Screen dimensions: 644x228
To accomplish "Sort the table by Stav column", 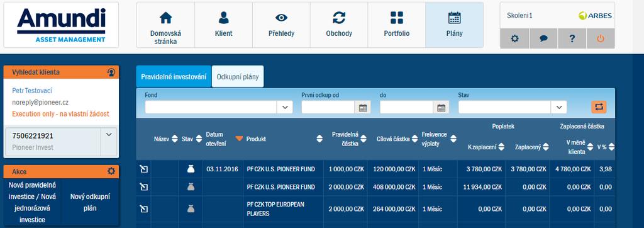I will tap(199, 139).
